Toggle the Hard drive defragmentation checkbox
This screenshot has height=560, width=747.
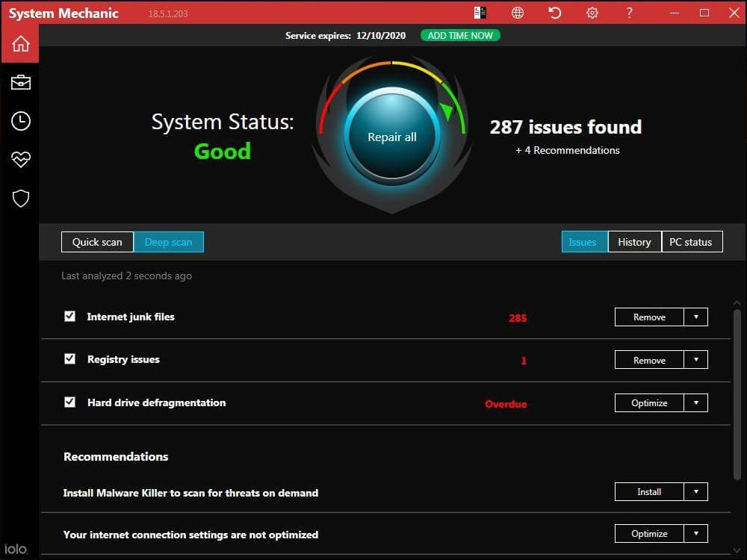coord(69,402)
